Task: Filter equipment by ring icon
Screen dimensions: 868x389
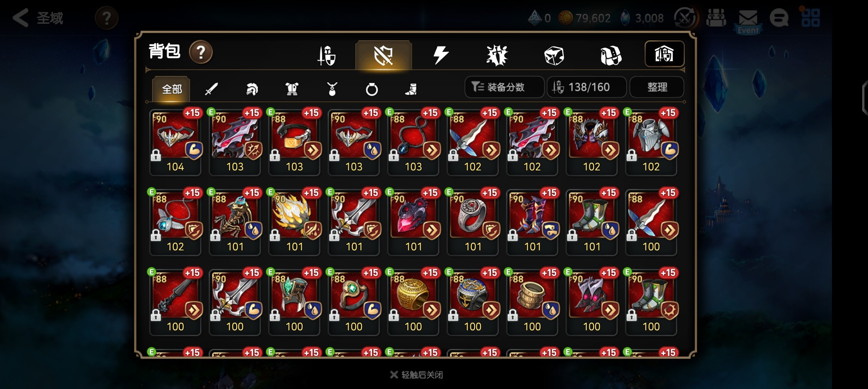Action: click(372, 89)
